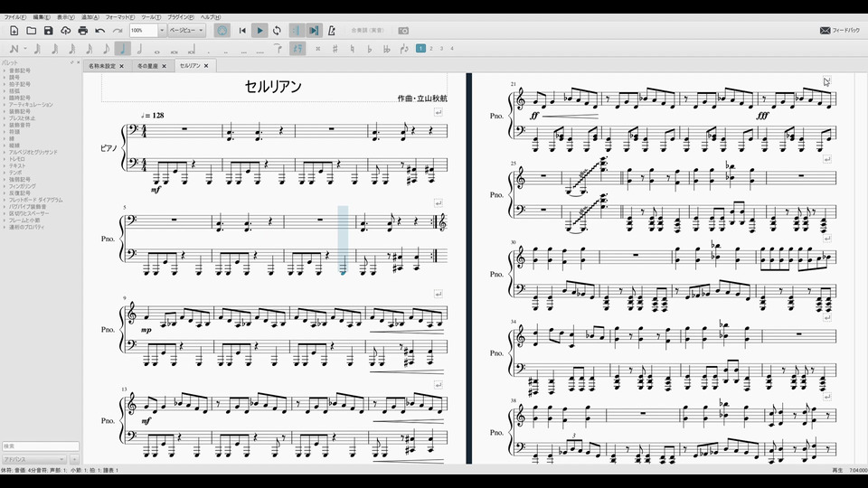Image resolution: width=868 pixels, height=488 pixels.
Task: Open the 100% zoom level dropdown
Action: pos(162,31)
